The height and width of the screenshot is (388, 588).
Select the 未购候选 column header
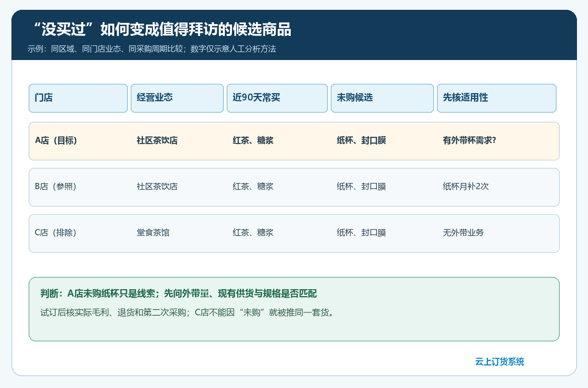click(x=382, y=98)
